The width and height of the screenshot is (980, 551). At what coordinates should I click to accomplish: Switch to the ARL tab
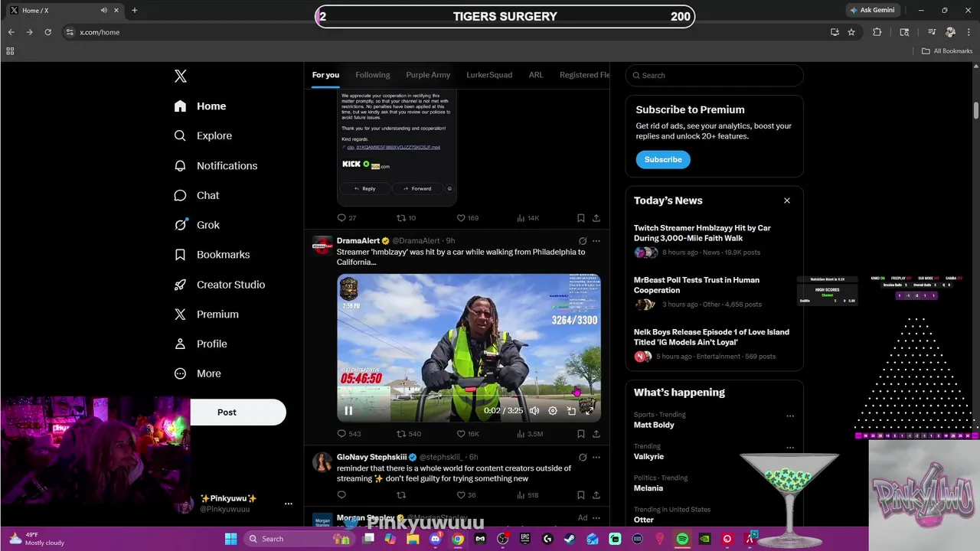[x=536, y=75]
